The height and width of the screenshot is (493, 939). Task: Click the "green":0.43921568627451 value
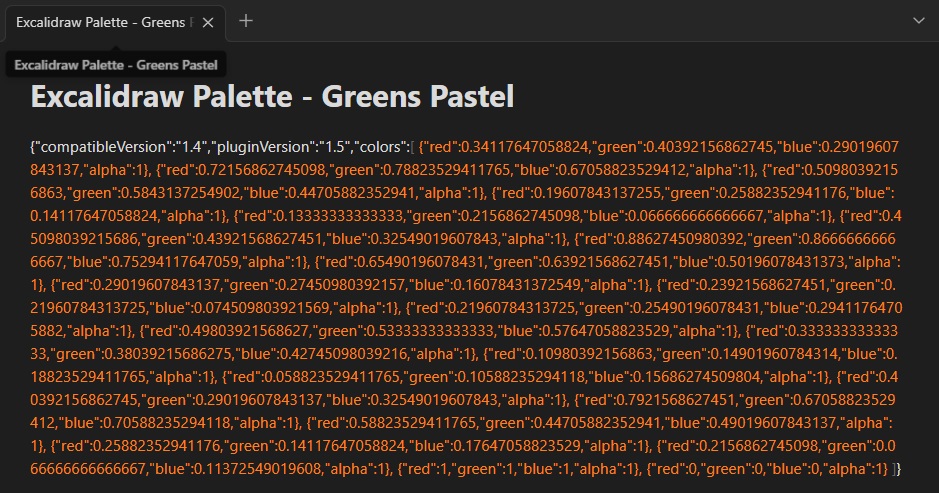(x=234, y=240)
